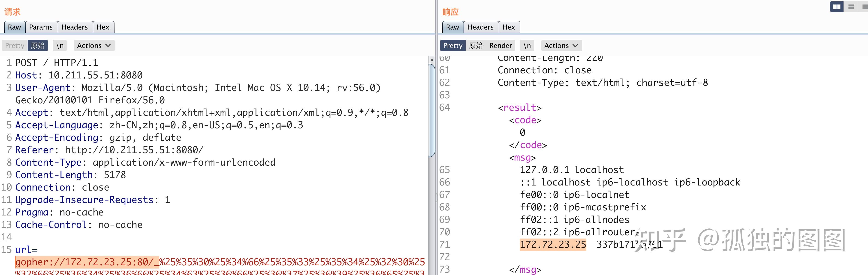Open the request Actions dropdown

pos(94,45)
